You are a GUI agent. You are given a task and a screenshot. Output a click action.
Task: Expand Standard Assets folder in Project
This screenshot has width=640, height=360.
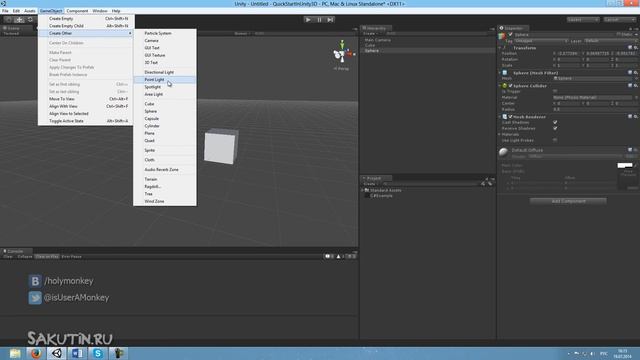[362, 190]
